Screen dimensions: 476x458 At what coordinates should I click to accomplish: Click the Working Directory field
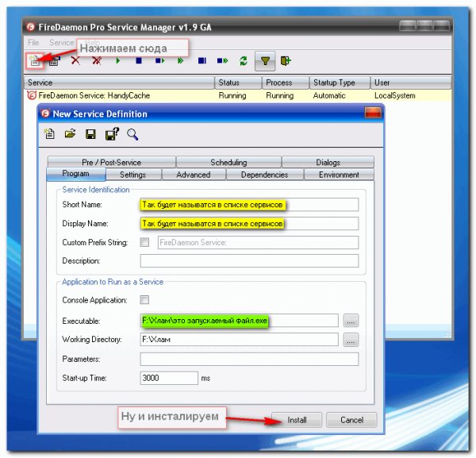pos(240,339)
